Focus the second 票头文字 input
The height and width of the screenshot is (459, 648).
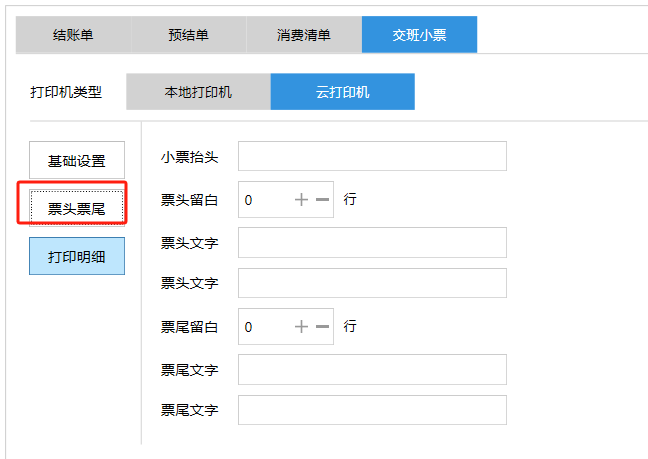372,283
